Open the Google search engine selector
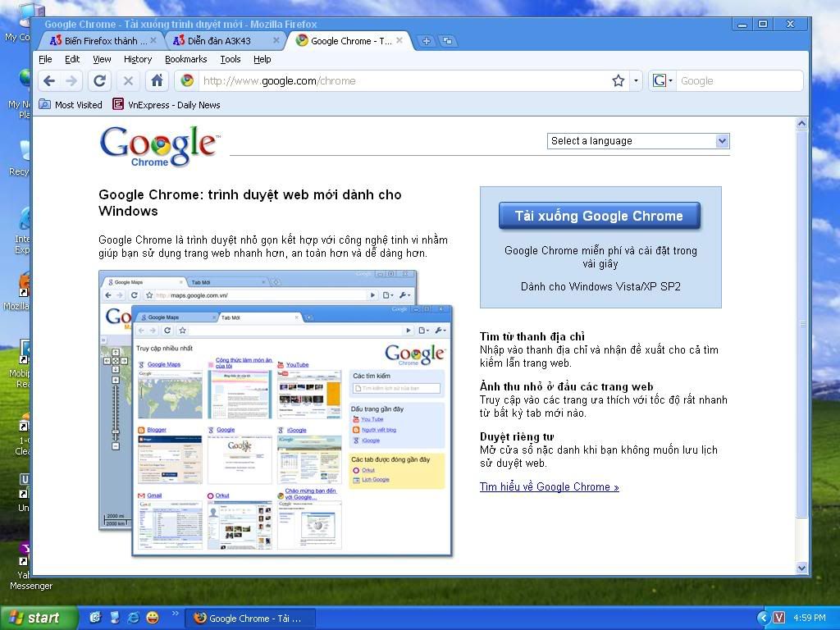This screenshot has height=630, width=840. [x=662, y=81]
